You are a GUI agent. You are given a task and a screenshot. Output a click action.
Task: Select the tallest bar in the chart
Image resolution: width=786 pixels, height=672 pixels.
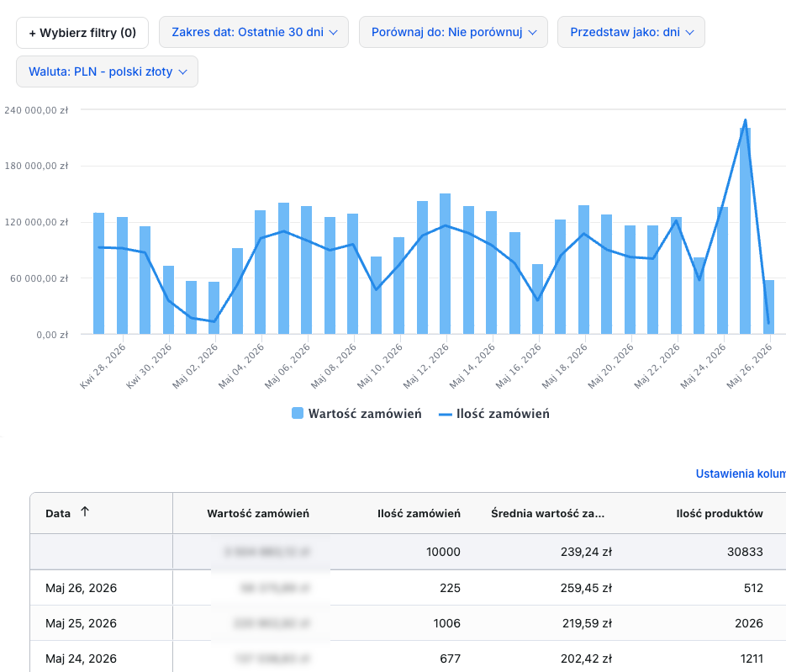(746, 230)
